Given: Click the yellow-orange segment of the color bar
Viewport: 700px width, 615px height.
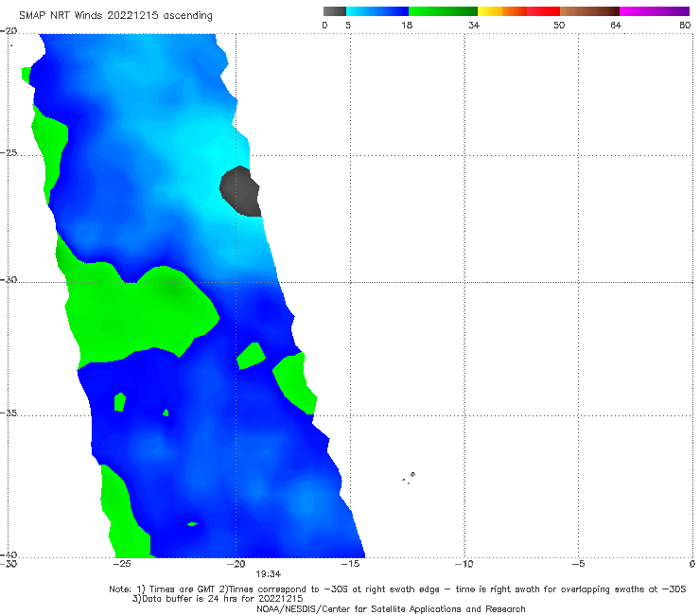Looking at the screenshot, I should point(502,11).
